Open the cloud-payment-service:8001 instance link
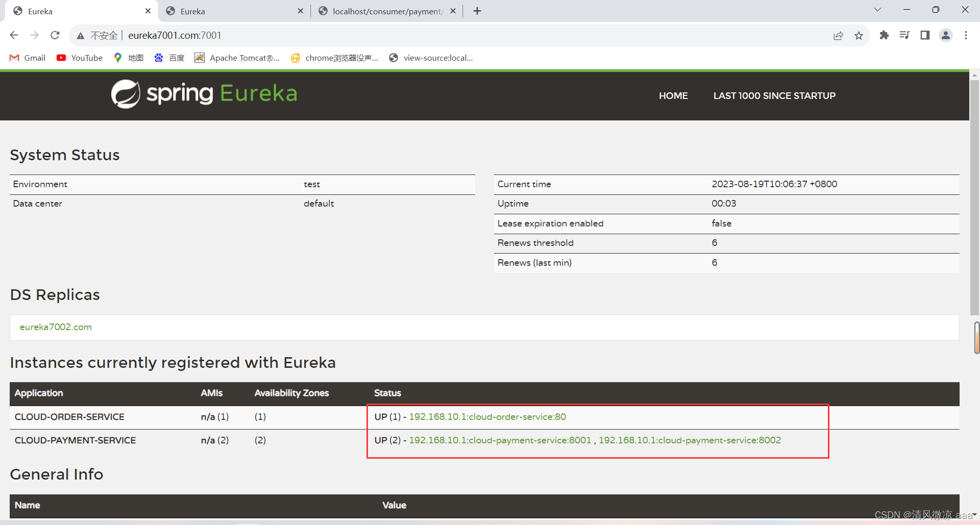 click(x=500, y=440)
